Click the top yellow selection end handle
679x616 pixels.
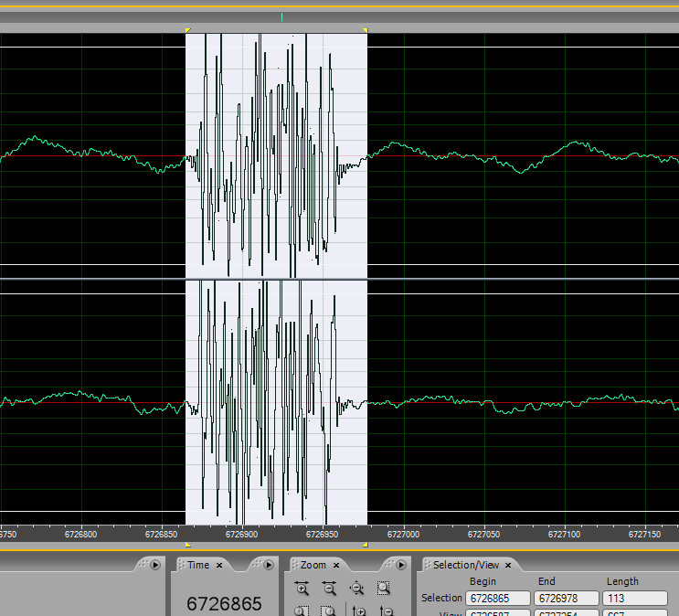(x=366, y=31)
